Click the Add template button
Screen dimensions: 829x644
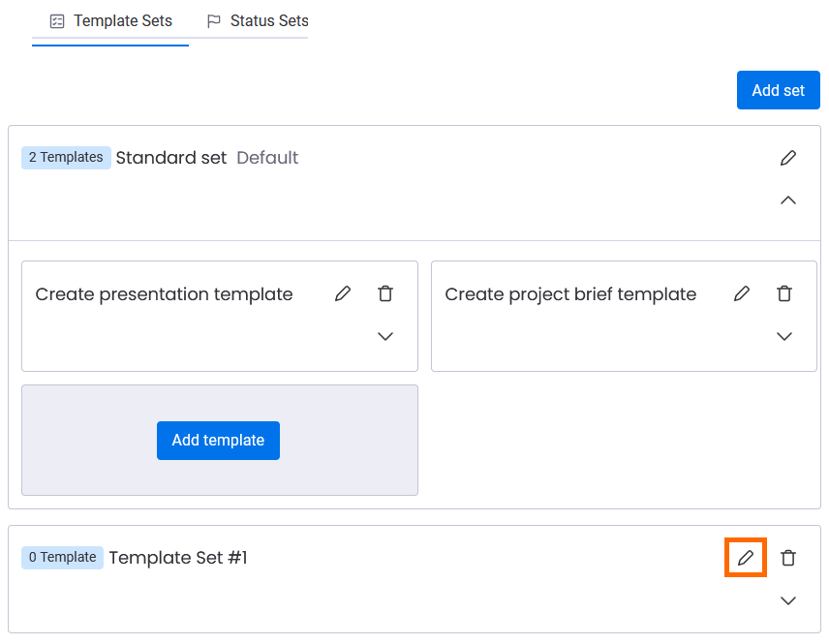point(218,441)
